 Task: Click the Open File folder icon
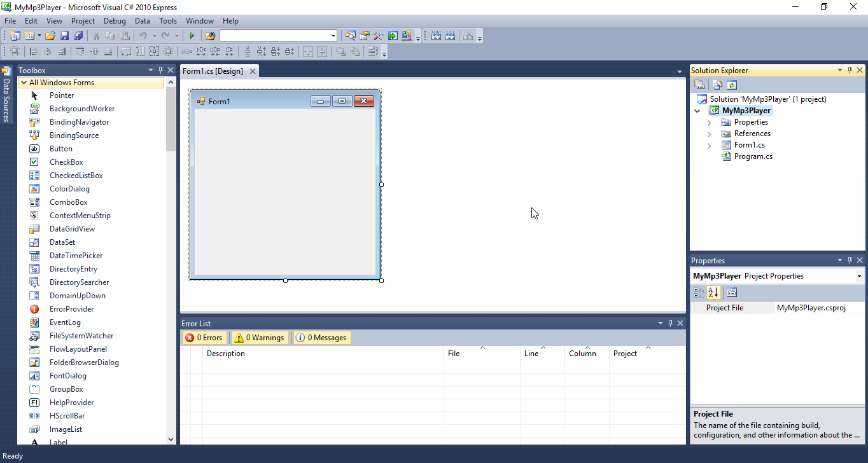click(x=50, y=36)
